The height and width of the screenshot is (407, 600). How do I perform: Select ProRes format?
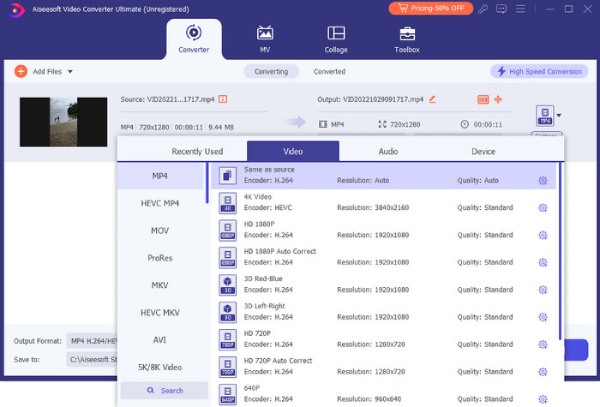[x=160, y=258]
